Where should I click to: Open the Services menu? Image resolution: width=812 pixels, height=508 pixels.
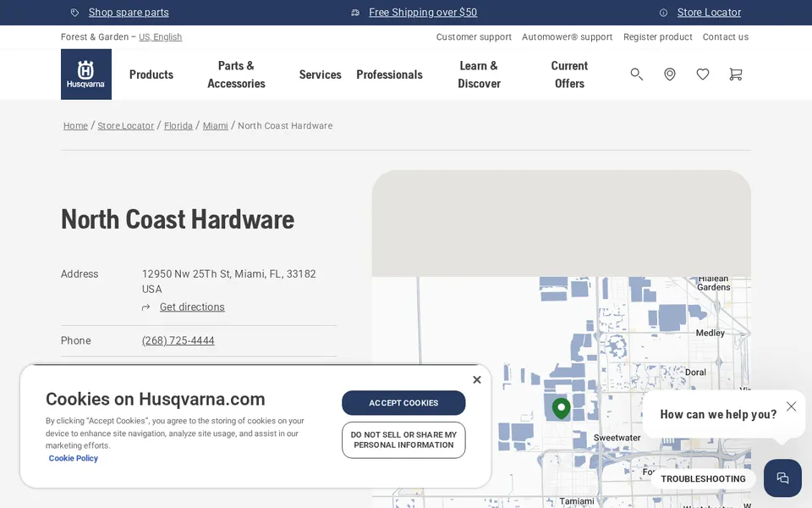(320, 75)
